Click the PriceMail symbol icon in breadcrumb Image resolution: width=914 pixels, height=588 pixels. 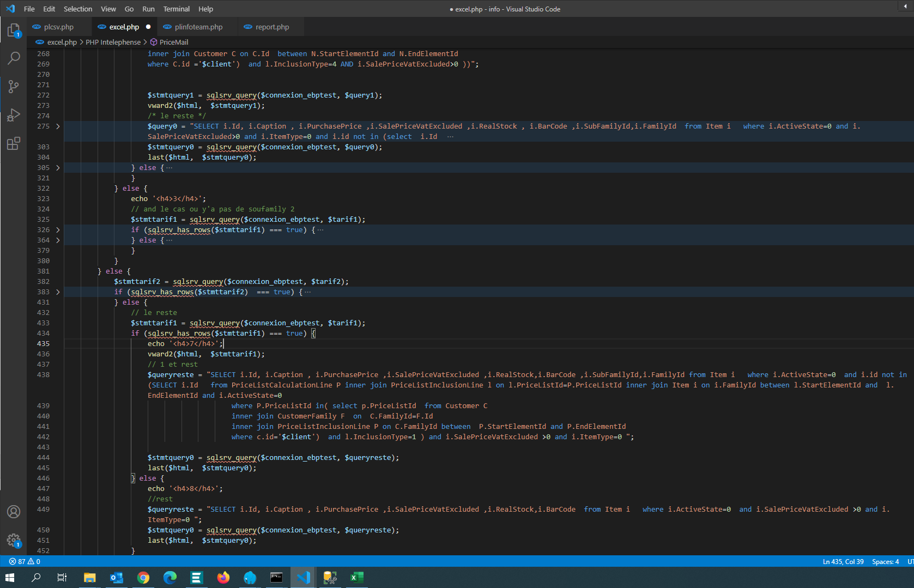pos(154,42)
